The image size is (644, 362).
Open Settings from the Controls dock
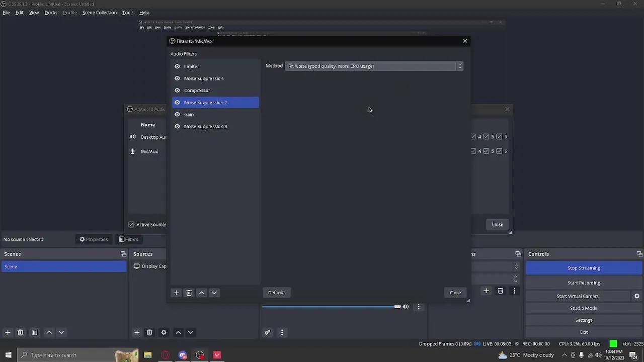[x=584, y=320]
